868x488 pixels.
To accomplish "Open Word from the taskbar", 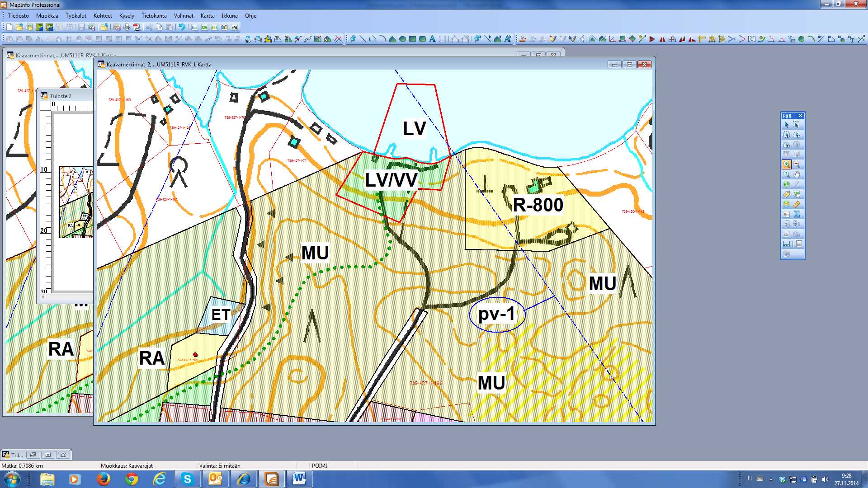I will [x=299, y=479].
